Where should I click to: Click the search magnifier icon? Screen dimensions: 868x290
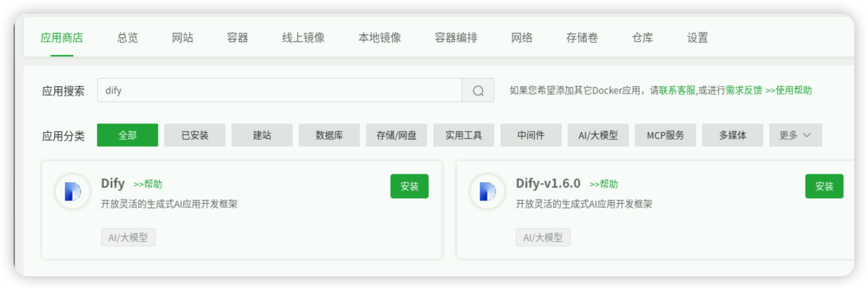coord(478,90)
